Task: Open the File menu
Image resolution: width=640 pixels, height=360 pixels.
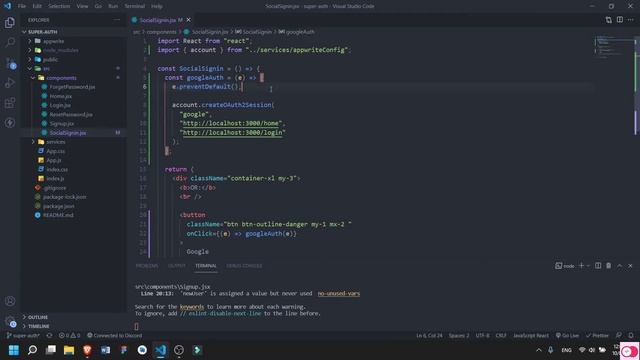Action: [x=22, y=6]
